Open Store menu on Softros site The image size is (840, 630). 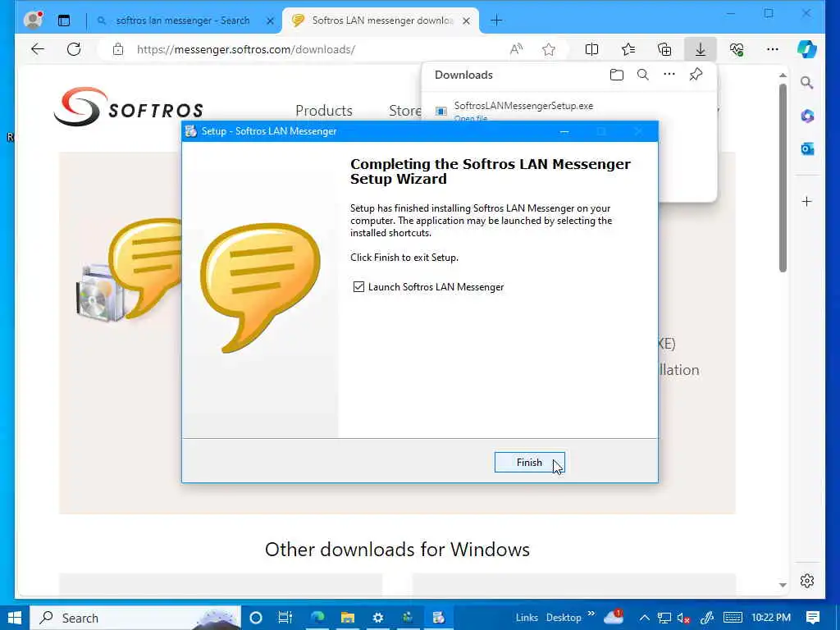click(x=405, y=111)
